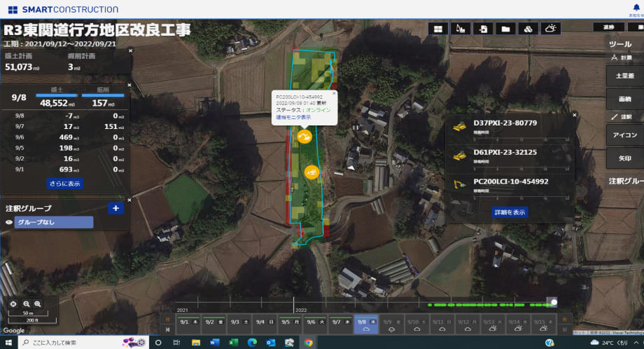
Task: Click the 24°C weather indicator in the tray
Action: [609, 343]
